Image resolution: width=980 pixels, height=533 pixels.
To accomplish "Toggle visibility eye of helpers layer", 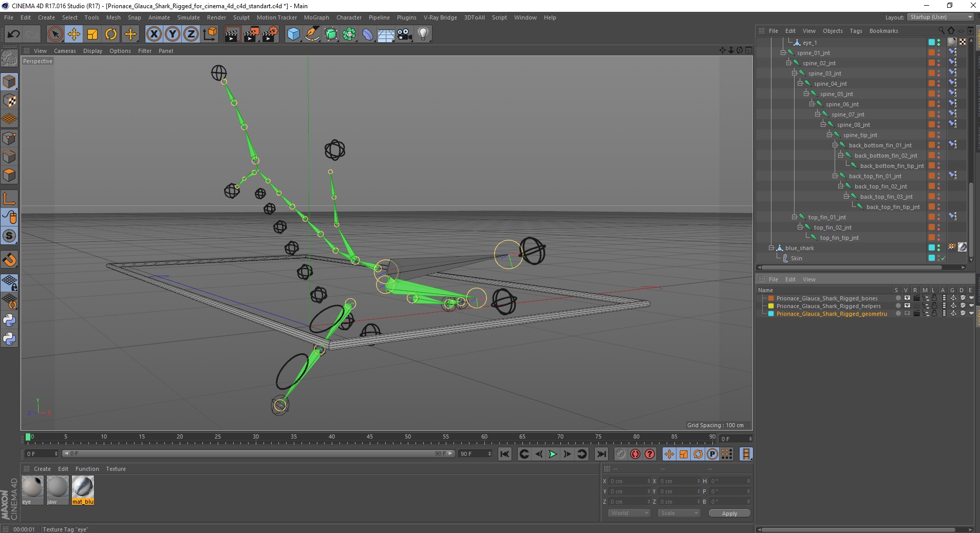I will pos(907,306).
